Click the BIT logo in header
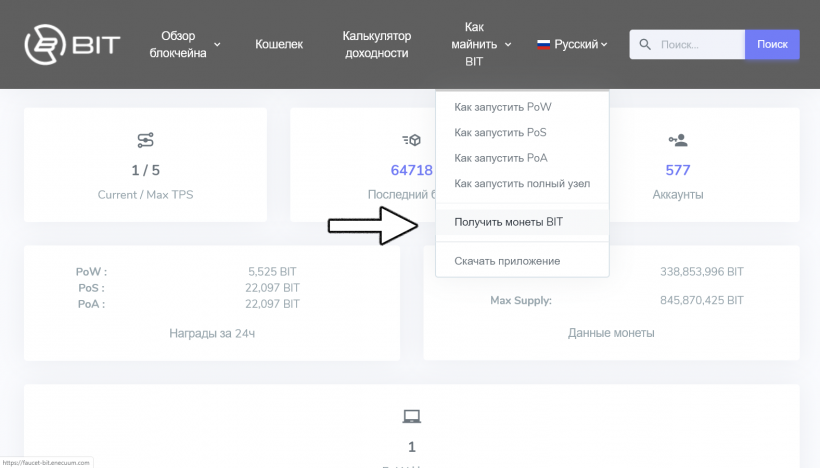Screen dimensions: 820x468 click(x=72, y=44)
